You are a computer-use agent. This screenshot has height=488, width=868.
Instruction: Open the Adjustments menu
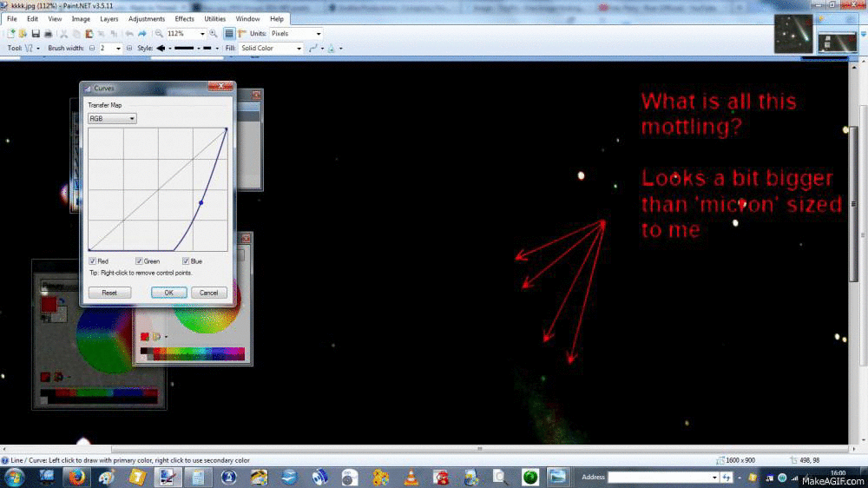coord(146,18)
